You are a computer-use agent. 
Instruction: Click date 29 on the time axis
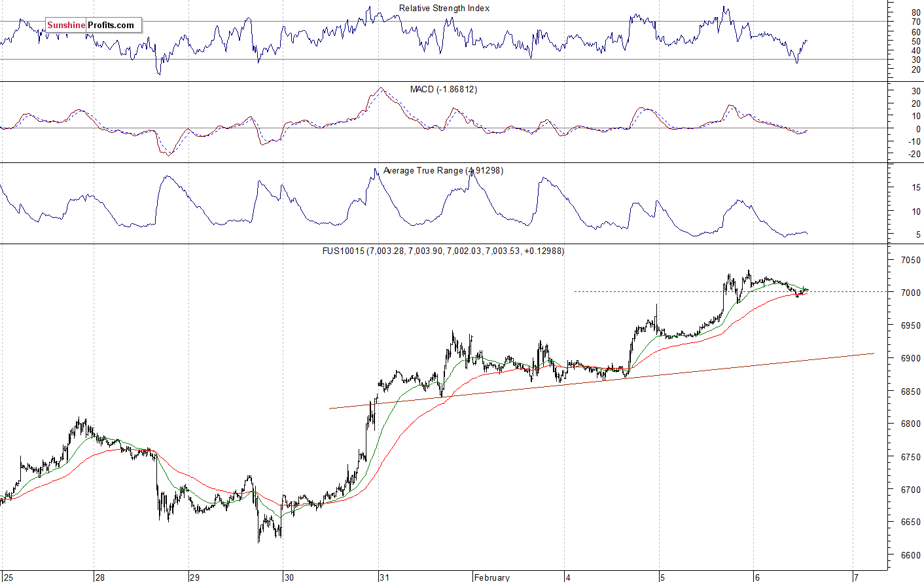(x=194, y=577)
